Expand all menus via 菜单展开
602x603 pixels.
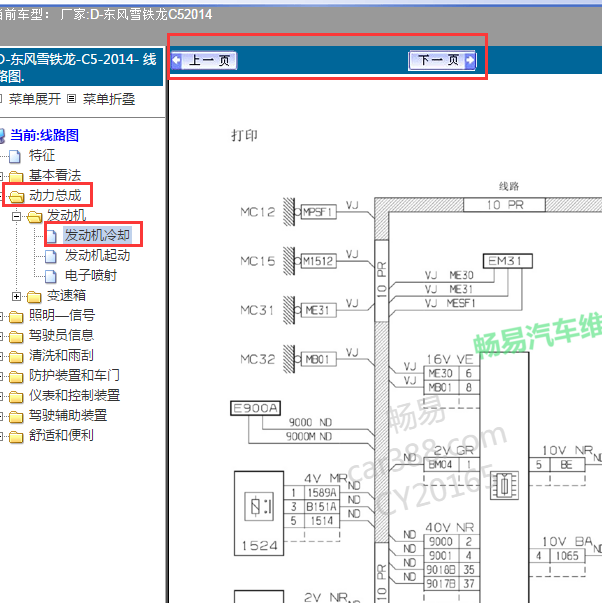click(x=35, y=99)
